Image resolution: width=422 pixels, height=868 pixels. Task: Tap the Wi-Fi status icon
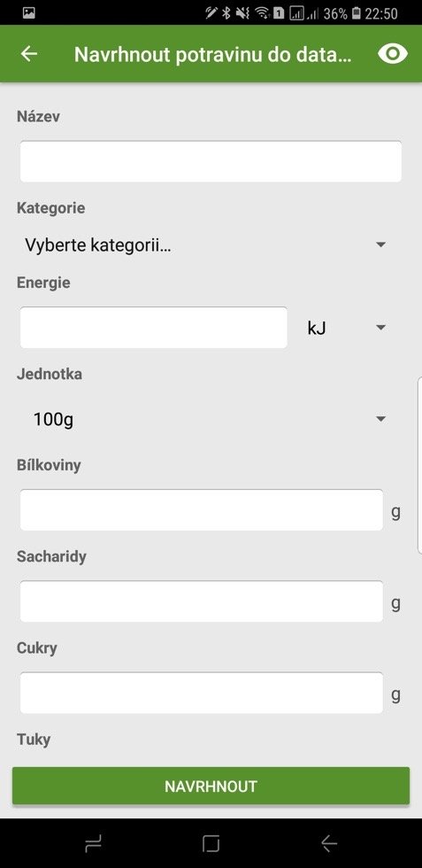click(x=263, y=12)
